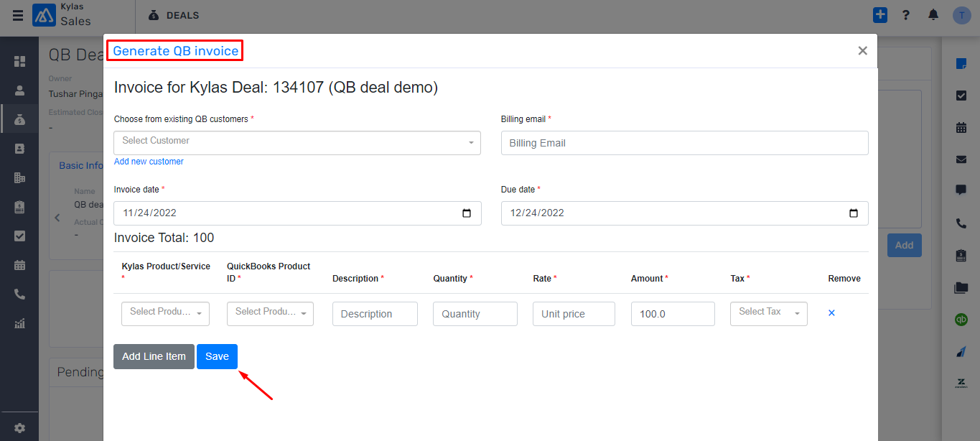Image resolution: width=980 pixels, height=441 pixels.
Task: Open Reports chart icon in sidebar
Action: (x=19, y=323)
